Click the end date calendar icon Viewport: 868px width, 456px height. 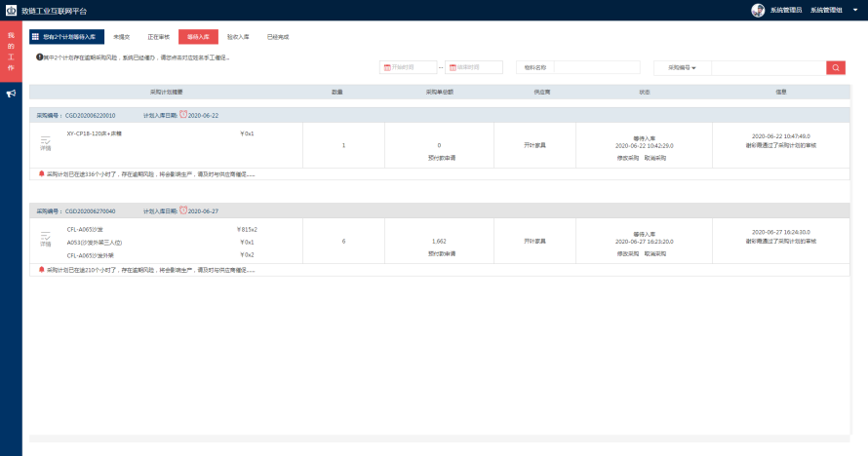(453, 67)
